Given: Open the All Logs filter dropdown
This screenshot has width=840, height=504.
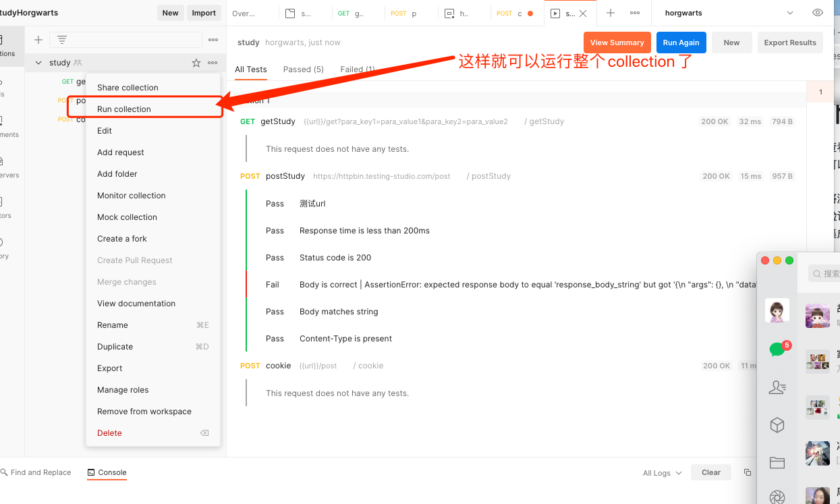Looking at the screenshot, I should point(663,473).
